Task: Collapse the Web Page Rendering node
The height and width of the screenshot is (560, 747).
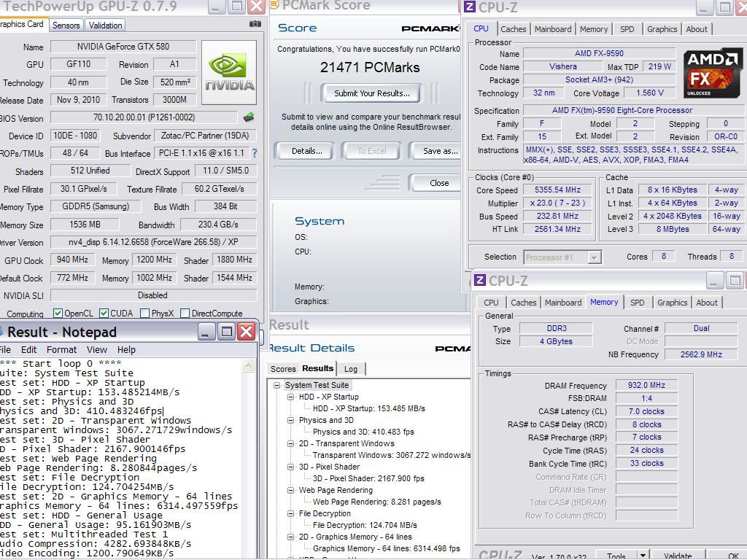Action: click(290, 490)
